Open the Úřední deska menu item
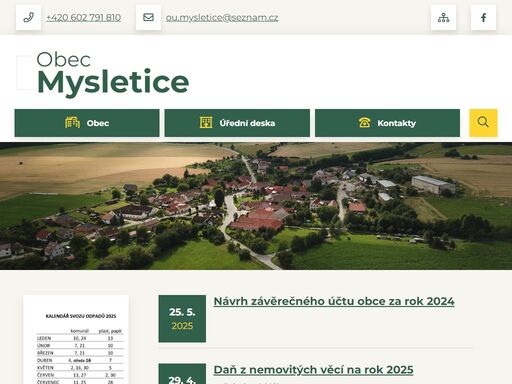Viewport: 512px width, 384px height. (x=237, y=123)
